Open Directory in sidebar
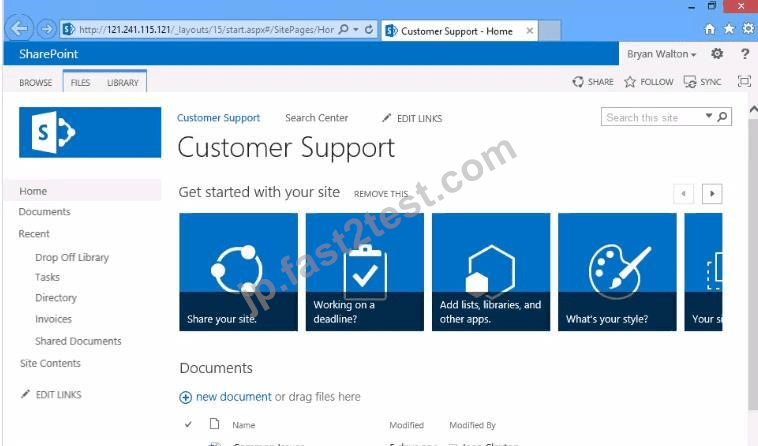 (56, 298)
